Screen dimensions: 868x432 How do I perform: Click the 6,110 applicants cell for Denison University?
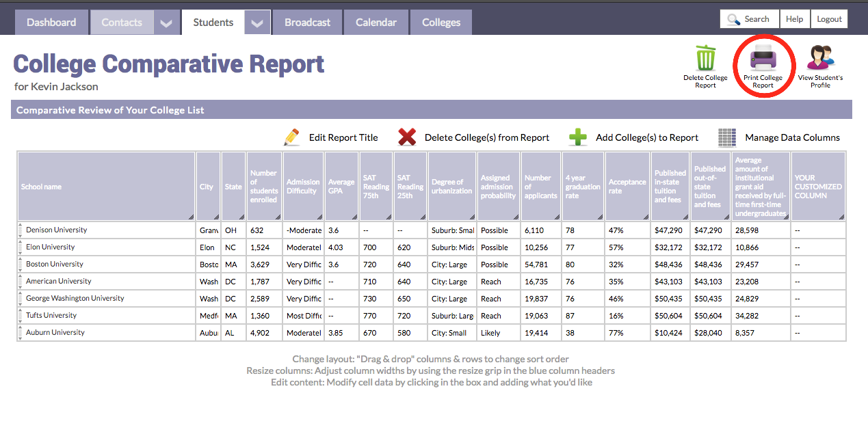coord(541,230)
